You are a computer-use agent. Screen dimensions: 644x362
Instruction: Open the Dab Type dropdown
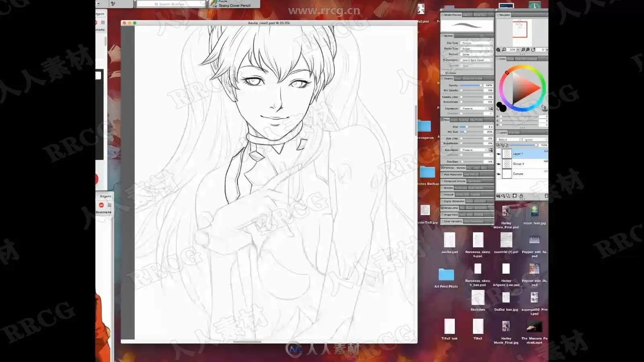[x=477, y=43]
